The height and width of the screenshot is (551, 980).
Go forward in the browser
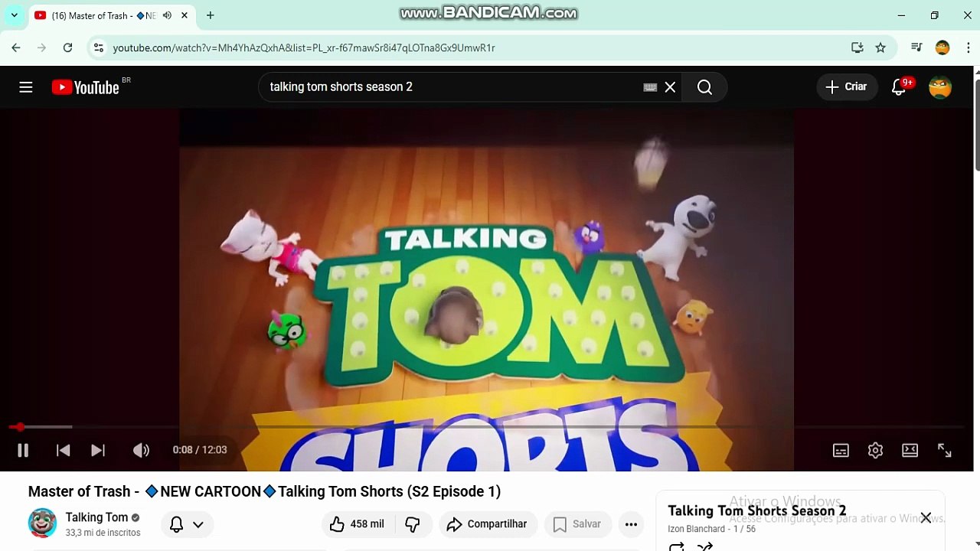pyautogui.click(x=42, y=47)
